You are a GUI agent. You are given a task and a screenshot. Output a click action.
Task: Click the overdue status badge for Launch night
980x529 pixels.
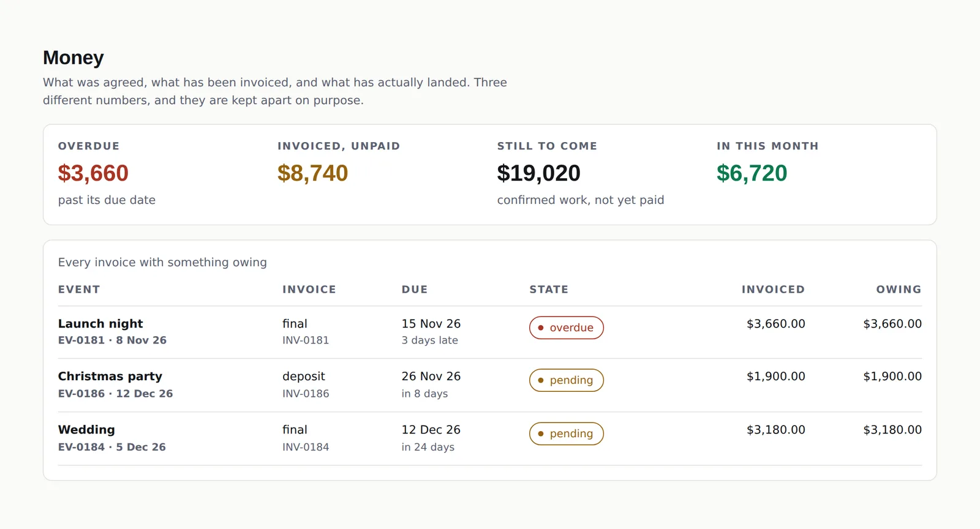[567, 328]
